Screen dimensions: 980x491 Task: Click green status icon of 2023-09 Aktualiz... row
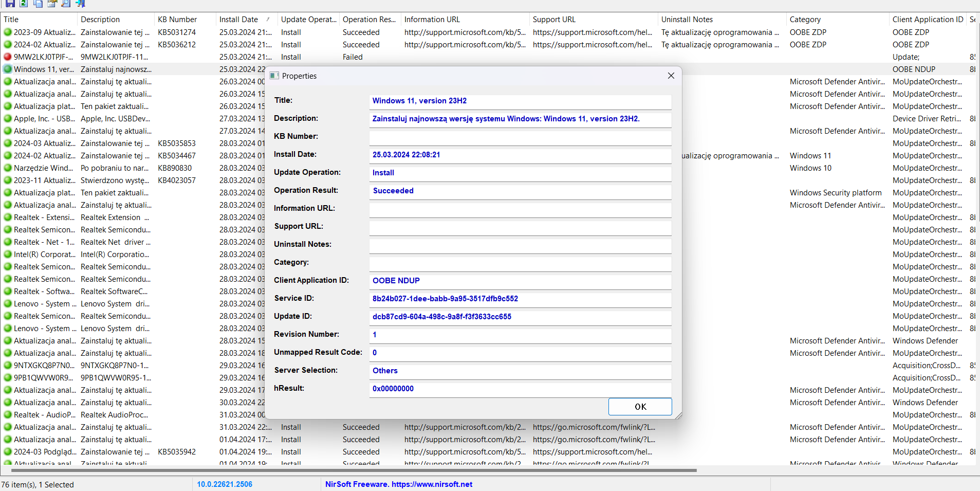(x=8, y=32)
